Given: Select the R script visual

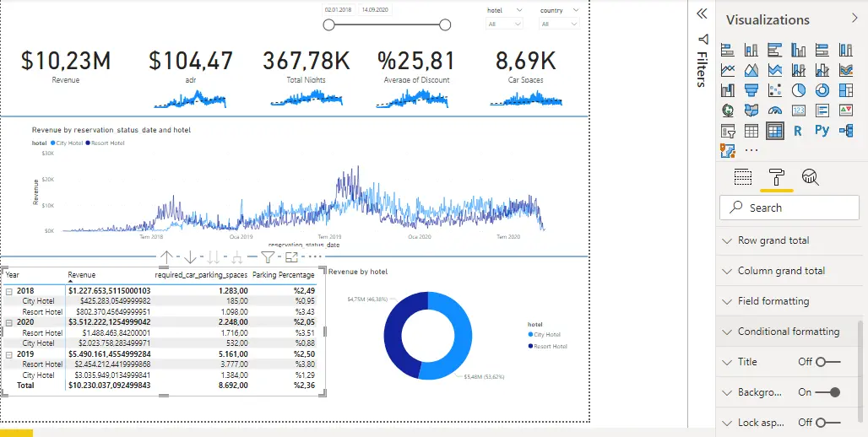Looking at the screenshot, I should tap(798, 131).
